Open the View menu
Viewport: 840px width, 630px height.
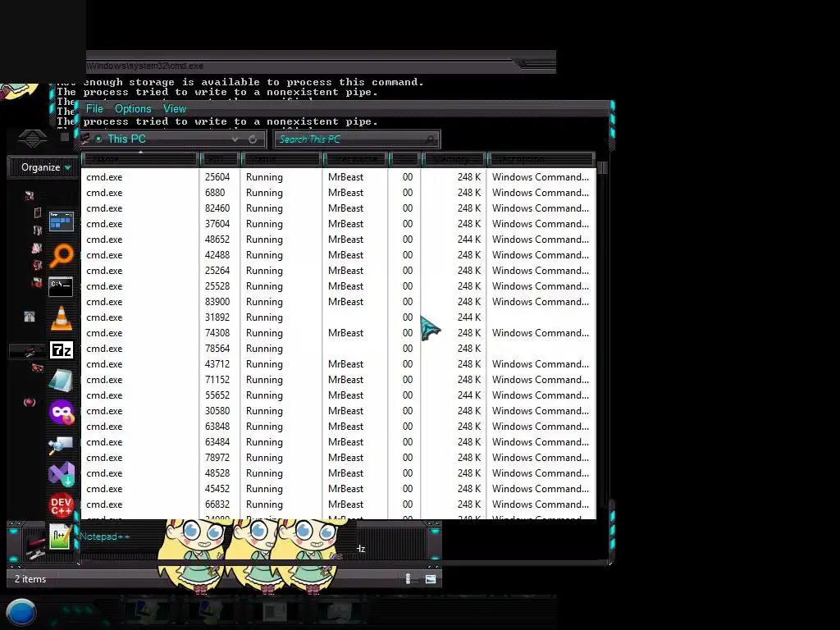pos(175,109)
